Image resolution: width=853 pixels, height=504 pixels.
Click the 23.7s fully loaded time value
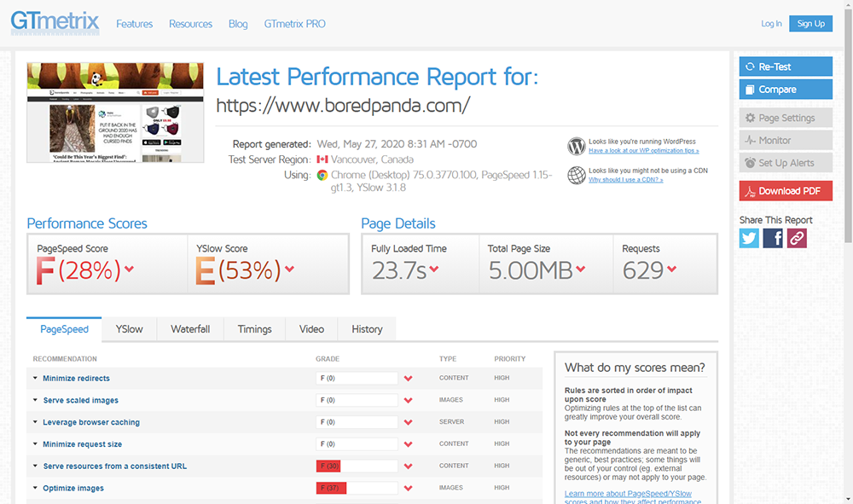point(399,270)
